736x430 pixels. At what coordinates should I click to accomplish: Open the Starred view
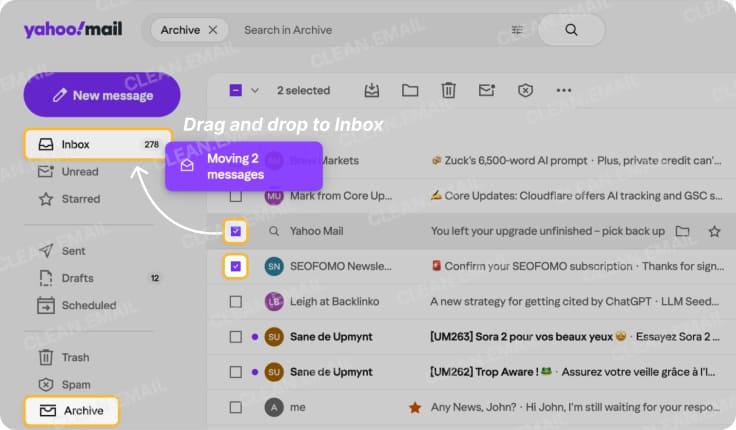pyautogui.click(x=81, y=199)
